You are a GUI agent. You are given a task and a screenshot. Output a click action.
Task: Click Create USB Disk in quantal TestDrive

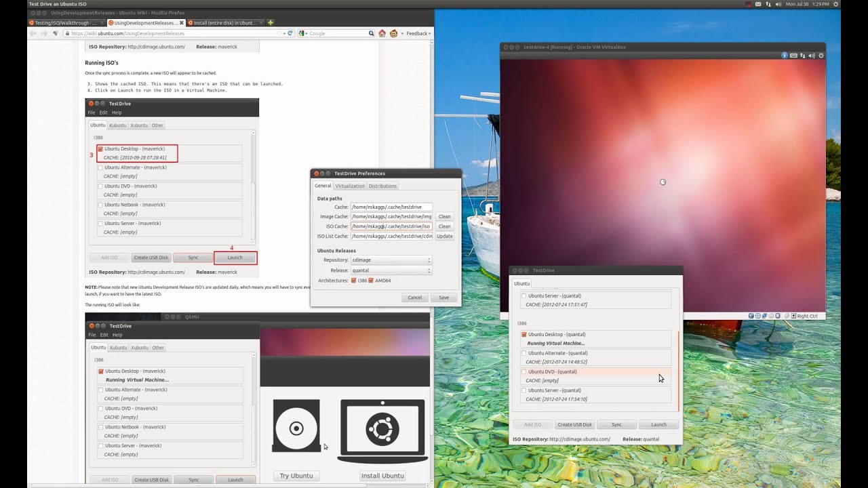coord(574,425)
